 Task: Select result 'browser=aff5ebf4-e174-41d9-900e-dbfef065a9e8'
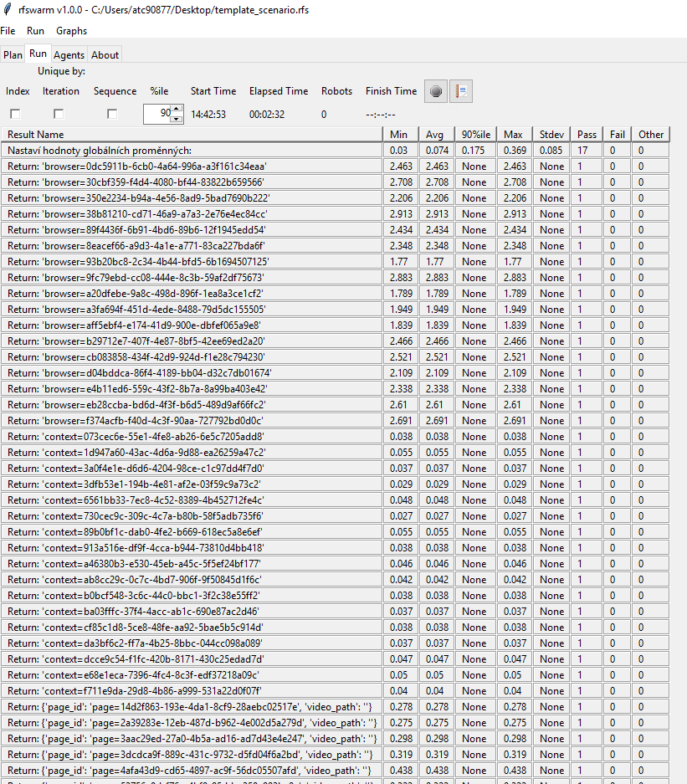point(192,325)
